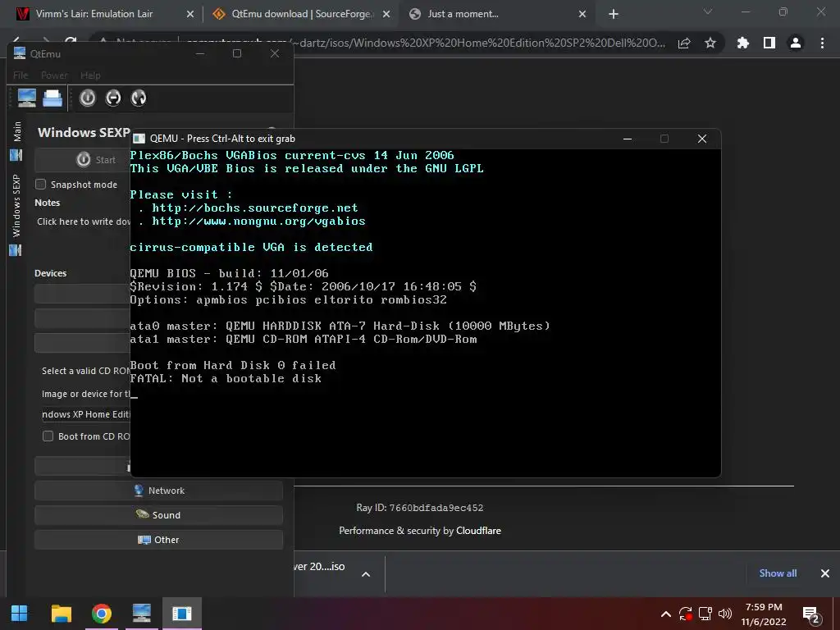Click the share page icon in address bar
This screenshot has height=630, width=840.
(x=684, y=43)
